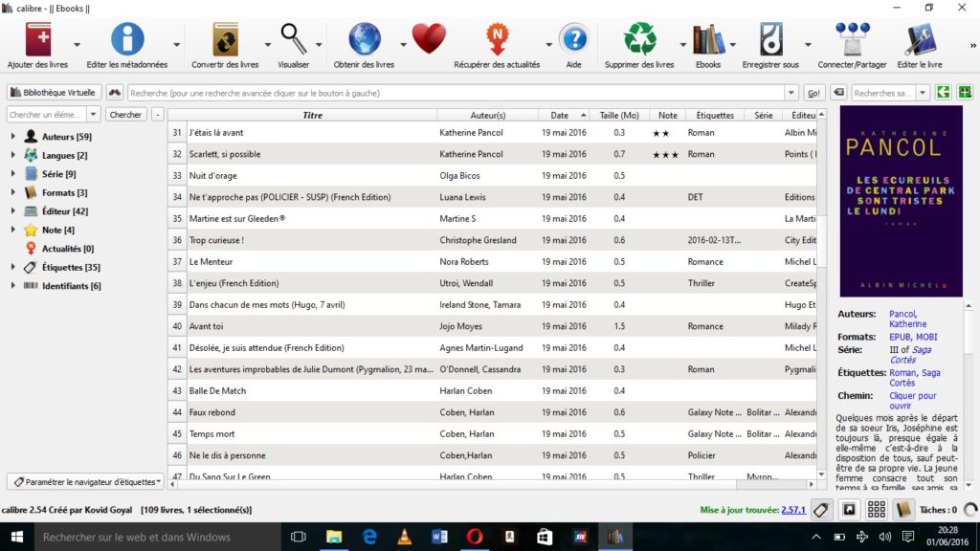
Task: Open the Aide help icon
Action: 573,40
